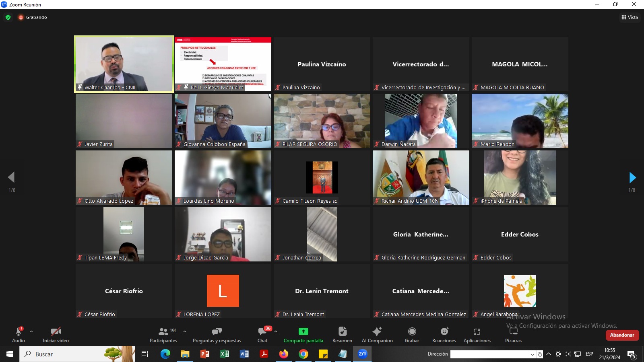This screenshot has width=644, height=362.
Task: Open Aplicaciones in the Zoom toolbar
Action: (x=477, y=334)
